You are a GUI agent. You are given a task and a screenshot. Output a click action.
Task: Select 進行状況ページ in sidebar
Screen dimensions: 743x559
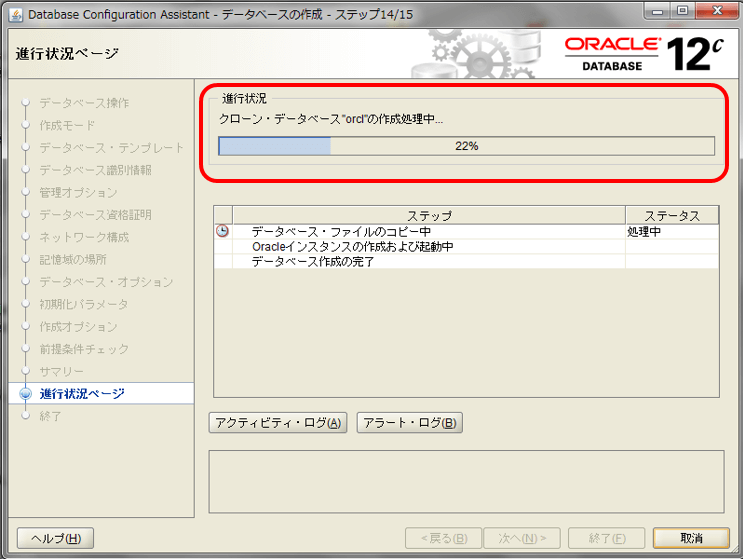click(82, 394)
